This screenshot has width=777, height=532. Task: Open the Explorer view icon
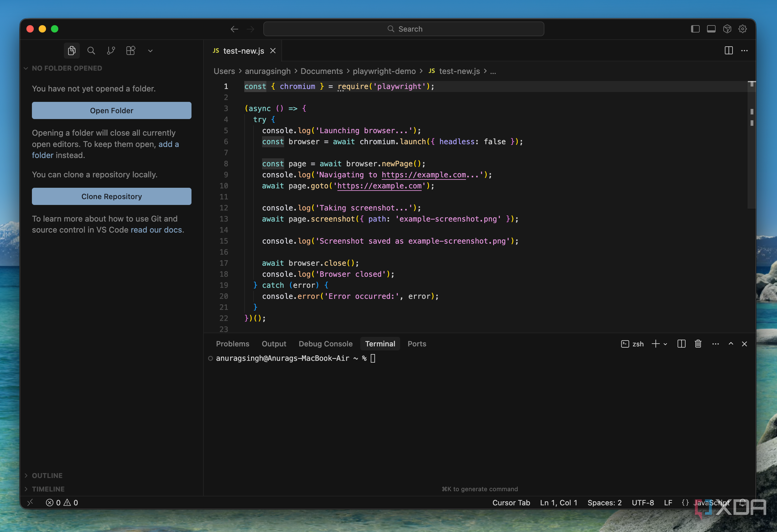coord(72,51)
